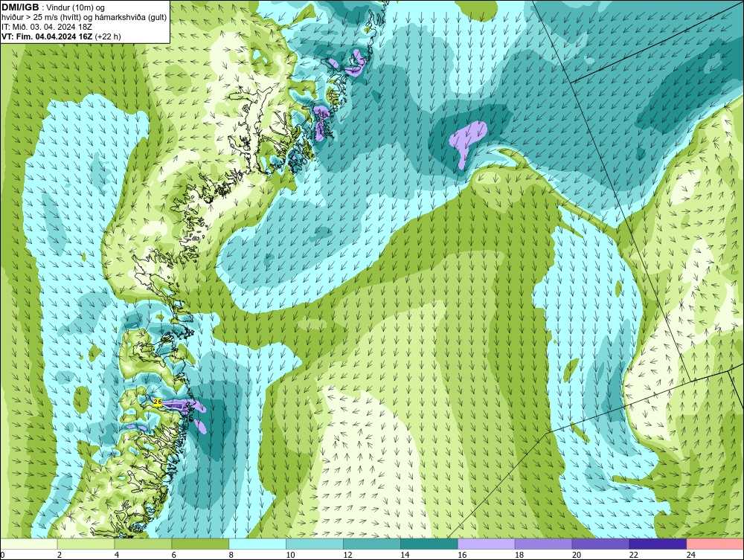
Task: Click the 22–24 m/s dark indigo legend swatch
Action: [658, 544]
